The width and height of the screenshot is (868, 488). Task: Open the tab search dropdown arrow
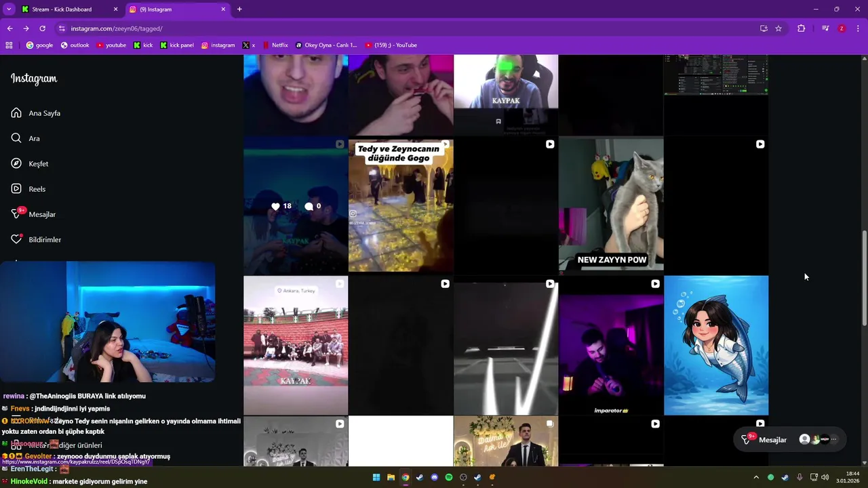click(8, 9)
